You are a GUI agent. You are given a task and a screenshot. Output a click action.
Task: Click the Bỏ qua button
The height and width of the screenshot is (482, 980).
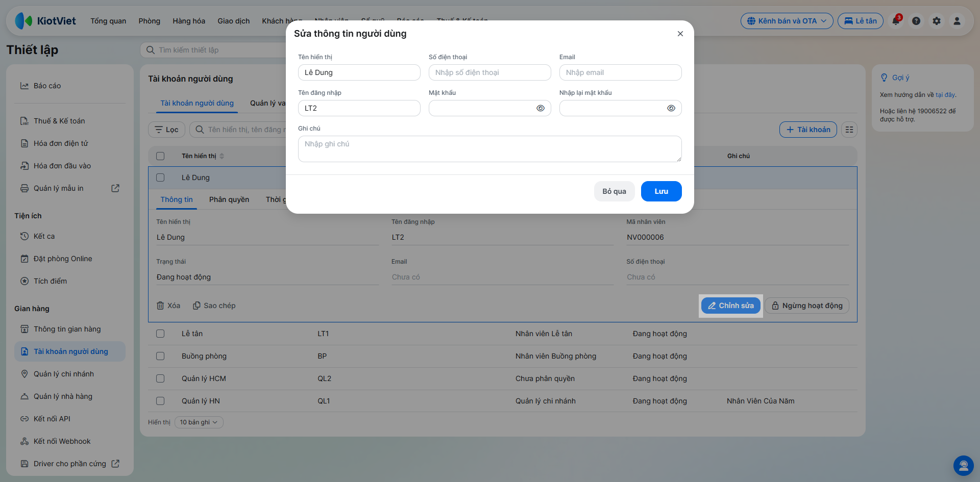pyautogui.click(x=615, y=191)
